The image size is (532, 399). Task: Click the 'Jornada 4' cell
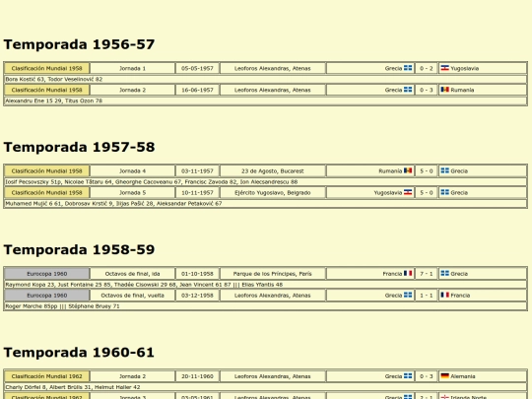(133, 171)
